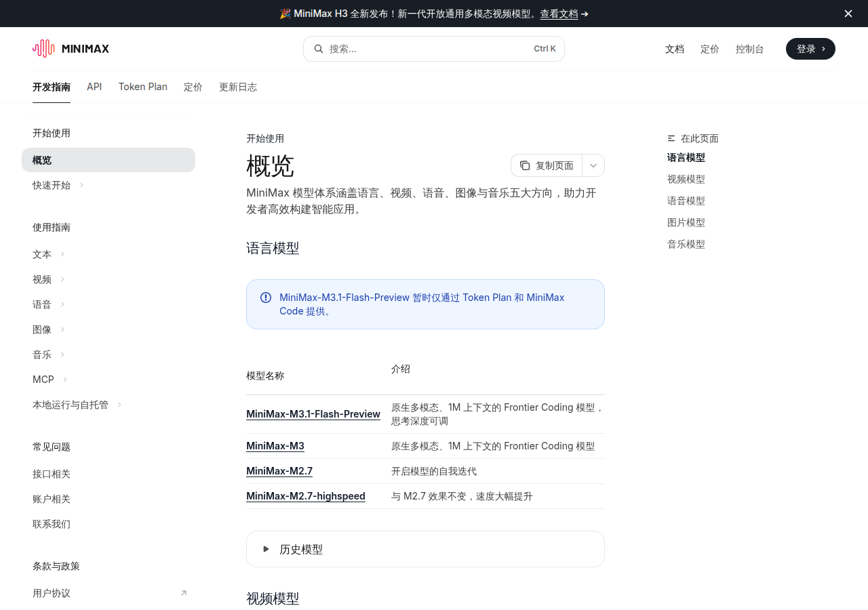Expand the 图像 sidebar section

[x=62, y=329]
